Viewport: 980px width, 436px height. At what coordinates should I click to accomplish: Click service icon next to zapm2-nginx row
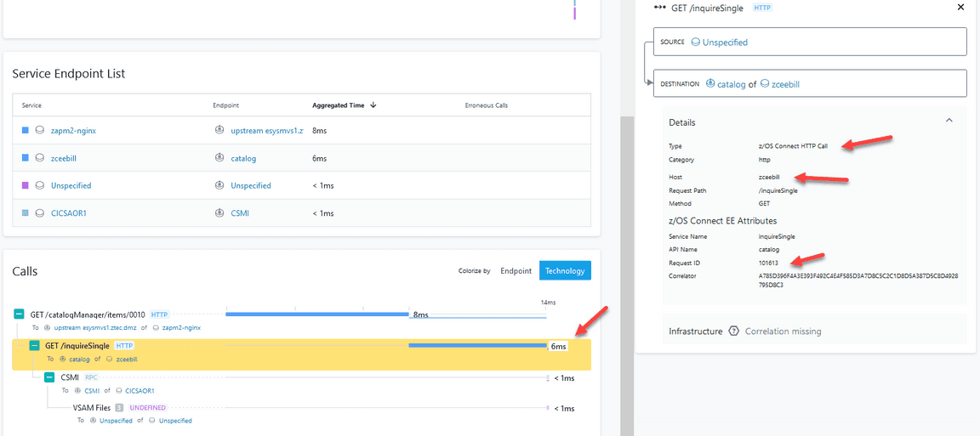coord(39,131)
